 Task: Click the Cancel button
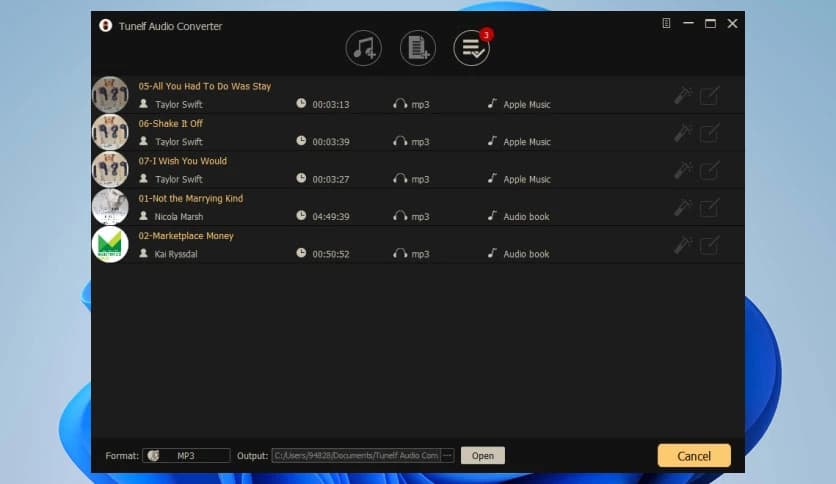(x=694, y=456)
